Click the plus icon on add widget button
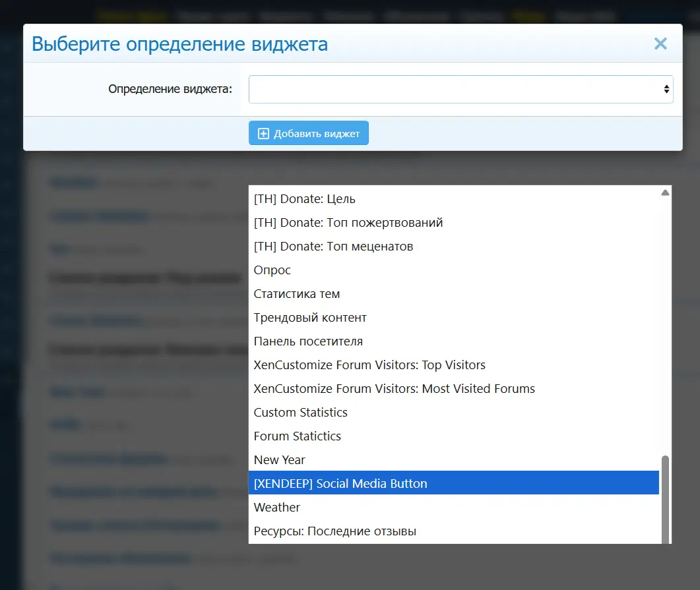 263,134
